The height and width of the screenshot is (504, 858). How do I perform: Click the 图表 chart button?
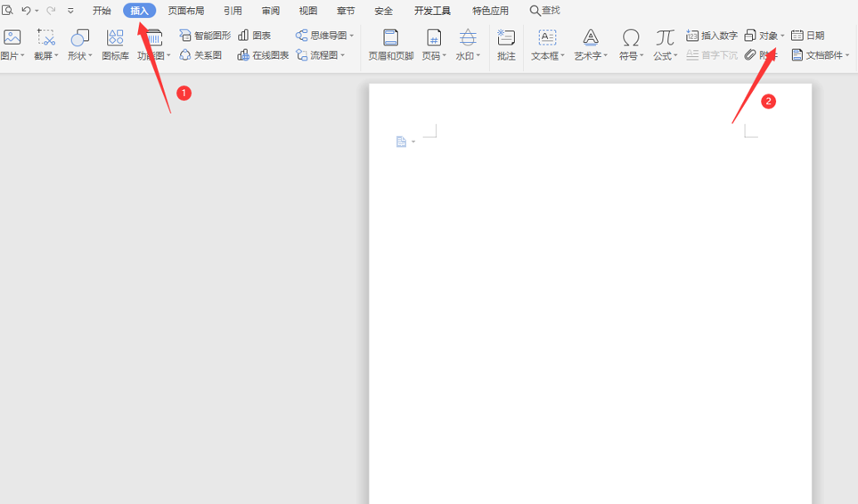255,36
